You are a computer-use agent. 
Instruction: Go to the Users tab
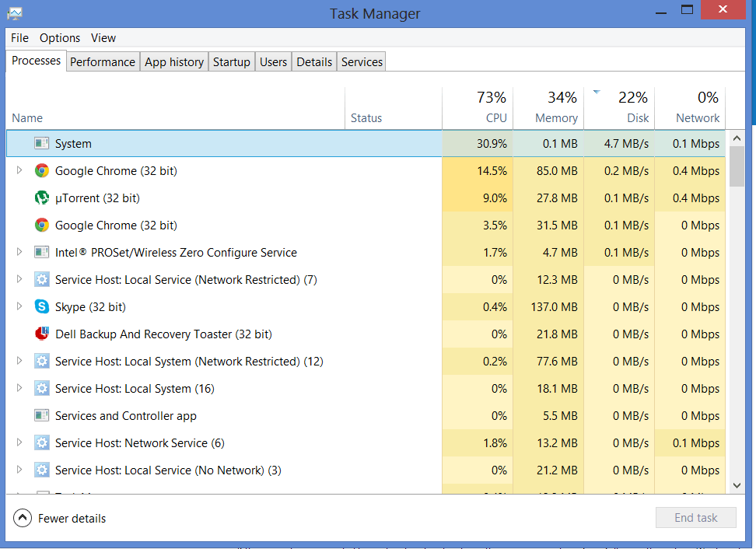coord(273,61)
